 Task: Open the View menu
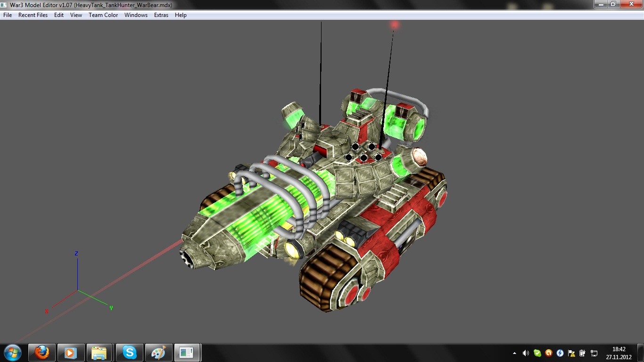pos(76,15)
